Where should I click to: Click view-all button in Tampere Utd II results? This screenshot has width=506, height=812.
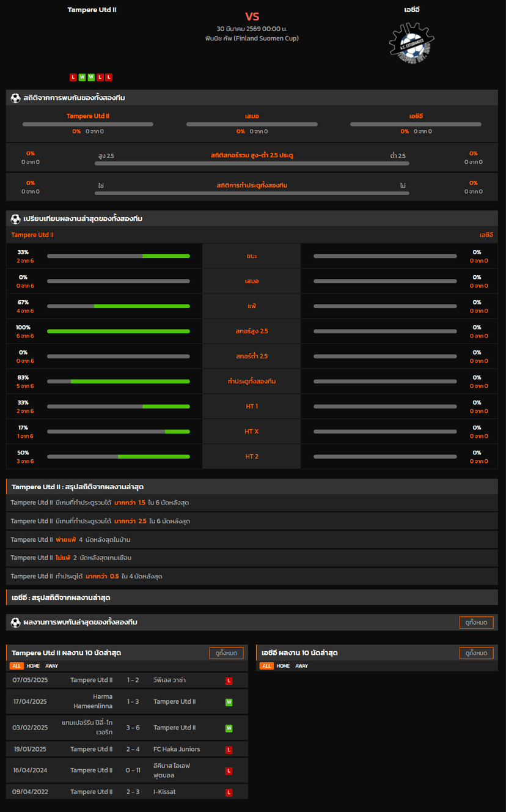(x=226, y=653)
